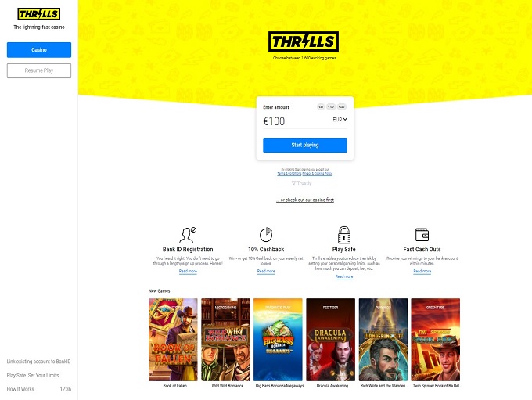
Task: Click the Trustly logo below the form
Action: click(x=301, y=183)
